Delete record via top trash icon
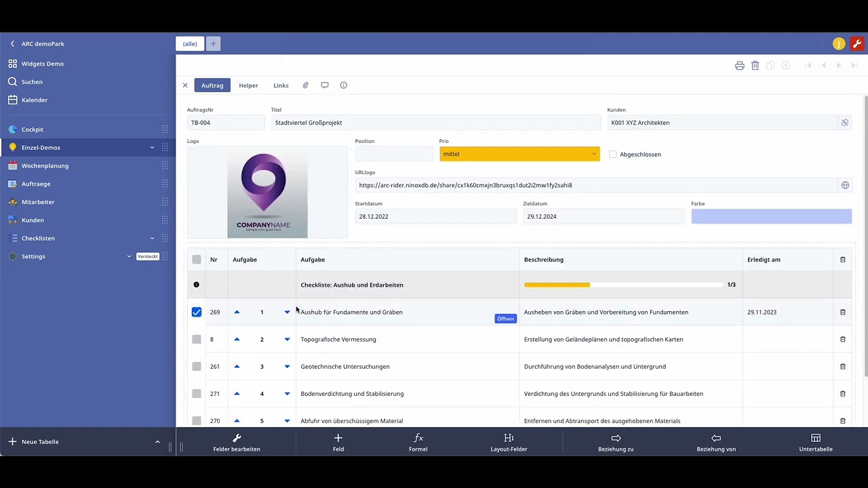Viewport: 868px width, 488px height. pyautogui.click(x=755, y=66)
